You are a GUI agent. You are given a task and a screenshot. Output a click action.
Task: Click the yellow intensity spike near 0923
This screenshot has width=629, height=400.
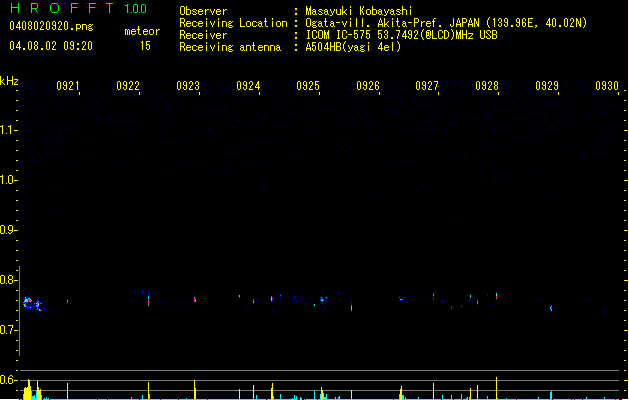pos(195,390)
